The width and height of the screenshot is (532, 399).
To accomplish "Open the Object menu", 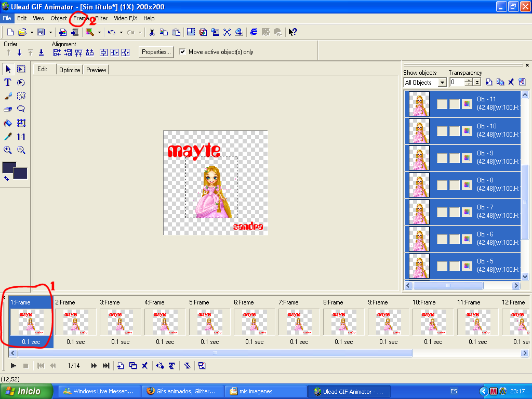I will pos(59,18).
